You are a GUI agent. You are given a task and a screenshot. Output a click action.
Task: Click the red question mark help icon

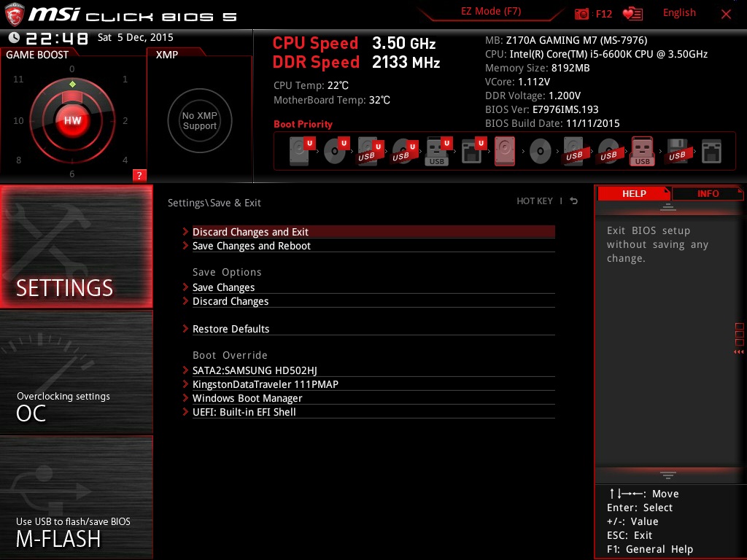(x=139, y=175)
